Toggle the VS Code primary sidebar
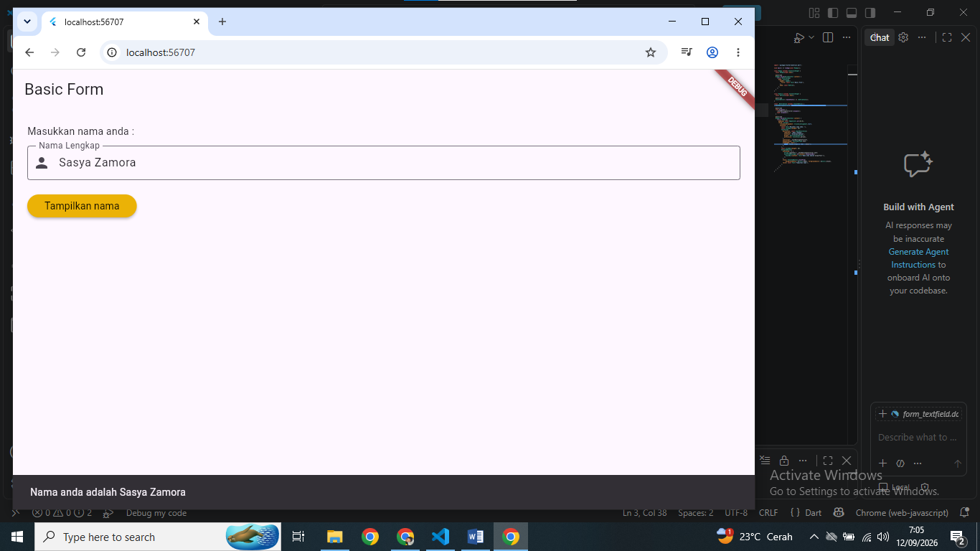This screenshot has width=980, height=551. 833,12
